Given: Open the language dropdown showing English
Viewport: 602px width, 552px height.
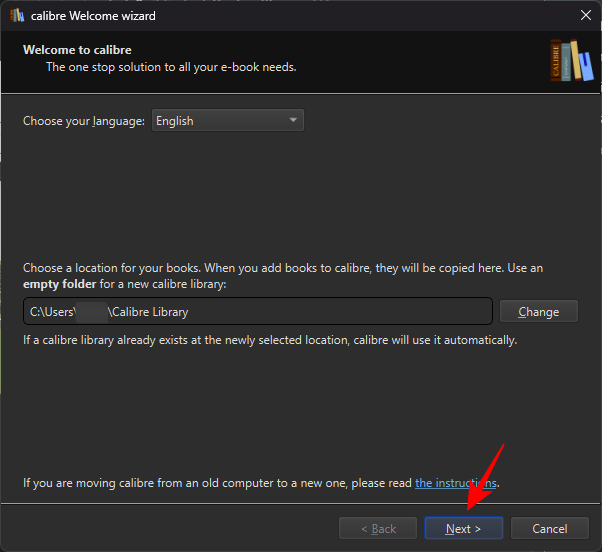Looking at the screenshot, I should tap(227, 121).
